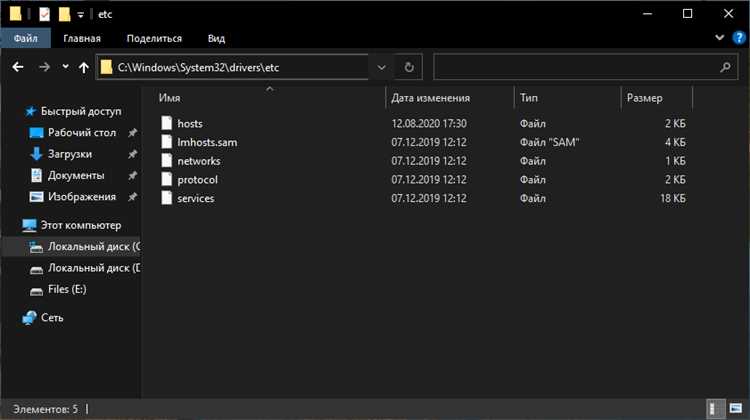Select the hosts file
750x420 pixels.
(189, 123)
